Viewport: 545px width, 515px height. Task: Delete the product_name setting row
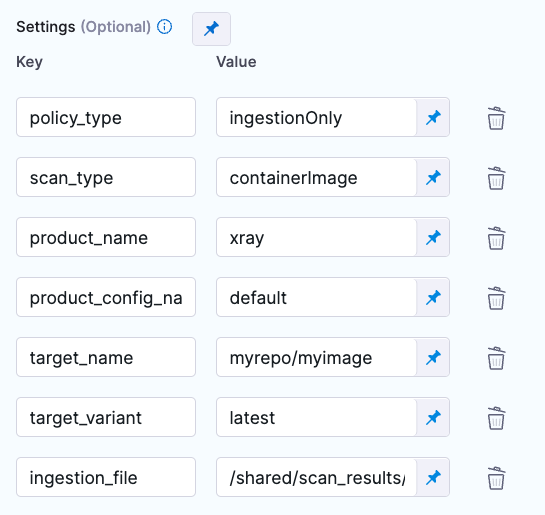click(496, 238)
